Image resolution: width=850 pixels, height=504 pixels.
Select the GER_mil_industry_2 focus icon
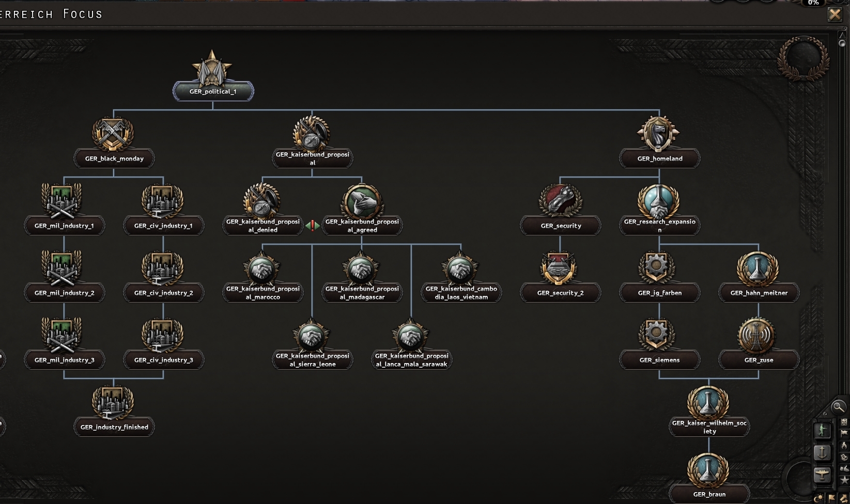pyautogui.click(x=61, y=269)
